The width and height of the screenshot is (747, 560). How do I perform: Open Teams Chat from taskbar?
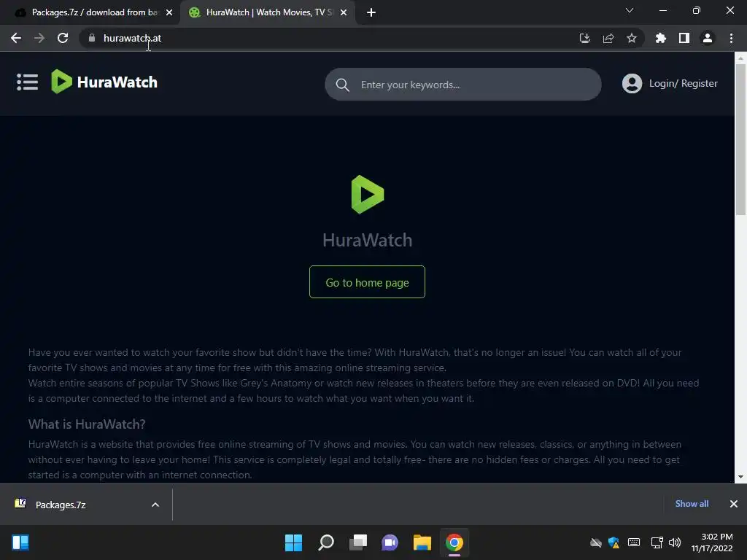point(390,542)
